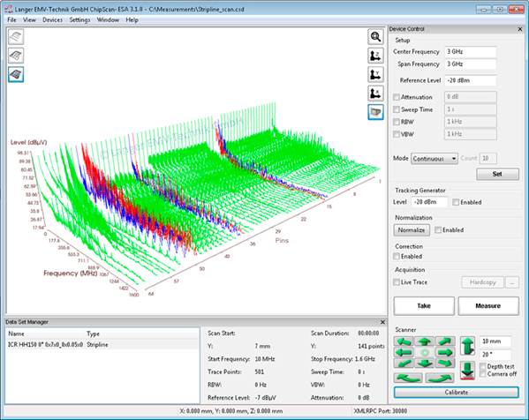Select the X-axis view icon

[x=375, y=94]
